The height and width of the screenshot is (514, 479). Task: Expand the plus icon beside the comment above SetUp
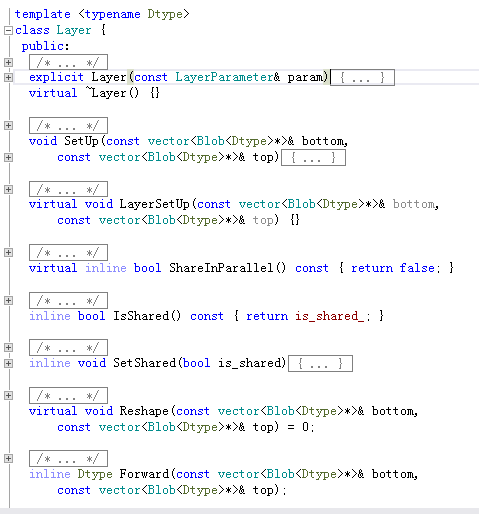pyautogui.click(x=8, y=125)
